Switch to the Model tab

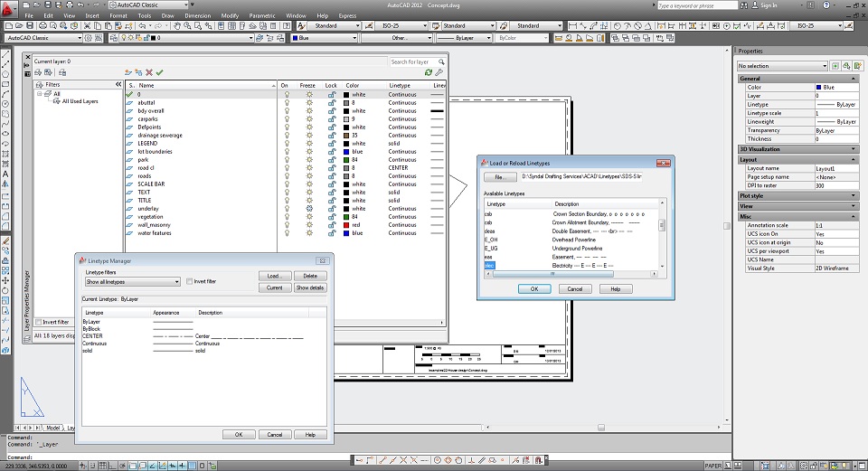53,428
